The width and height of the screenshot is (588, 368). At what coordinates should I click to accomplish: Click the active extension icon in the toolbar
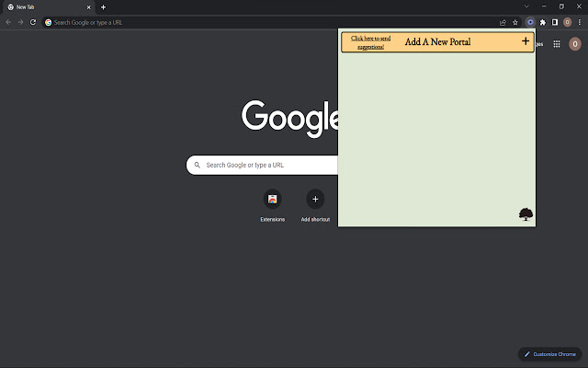pyautogui.click(x=530, y=22)
